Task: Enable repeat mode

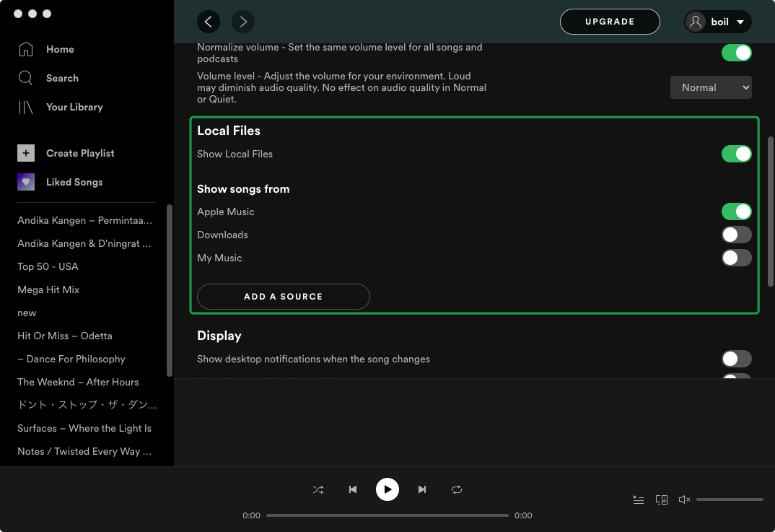Action: point(457,489)
